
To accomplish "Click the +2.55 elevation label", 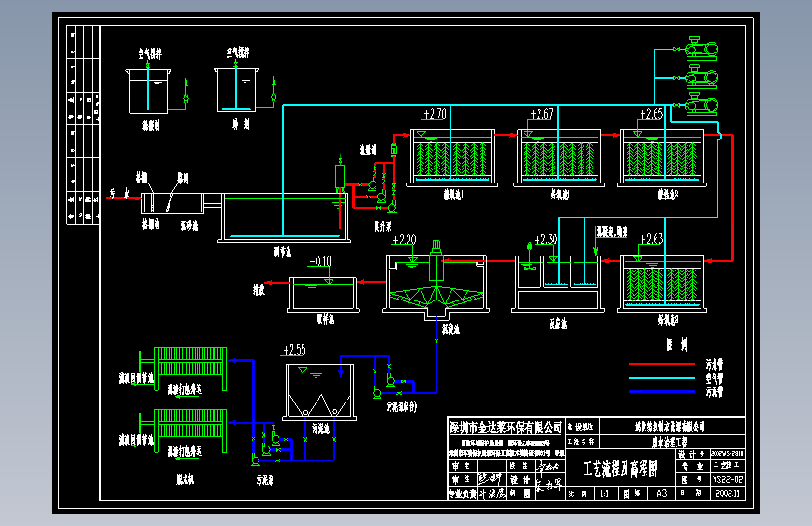I will coord(294,350).
